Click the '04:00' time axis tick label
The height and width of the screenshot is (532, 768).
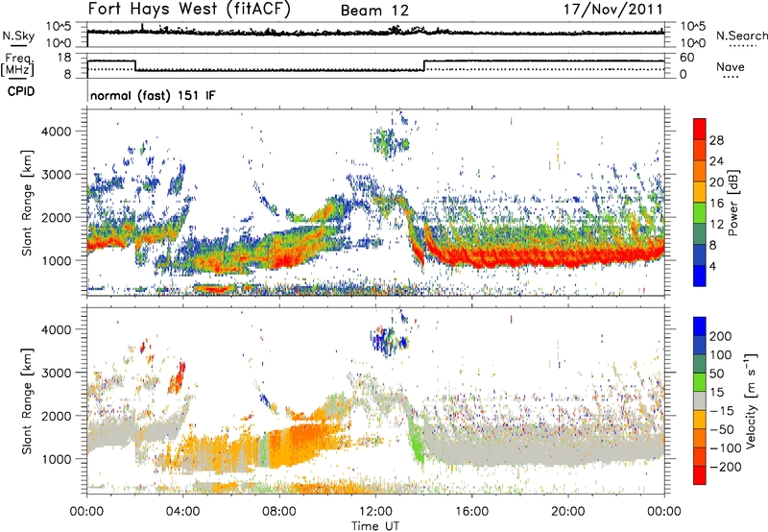click(183, 512)
